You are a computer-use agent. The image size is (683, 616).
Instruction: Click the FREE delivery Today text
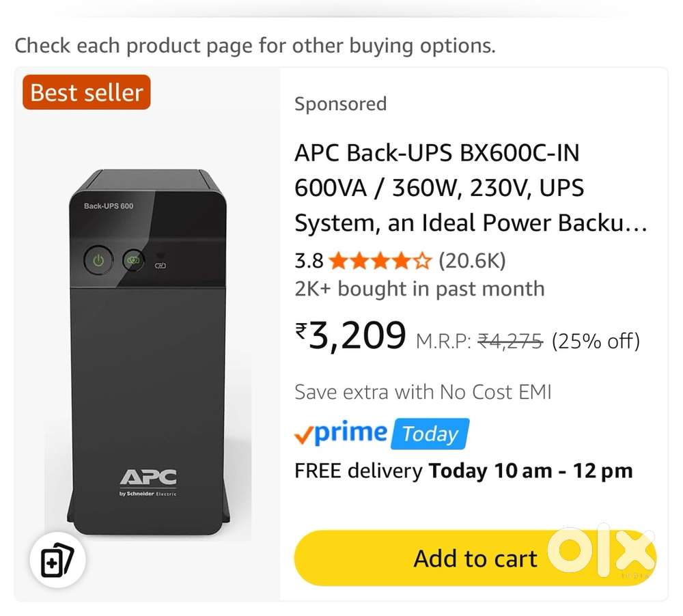coord(463,471)
